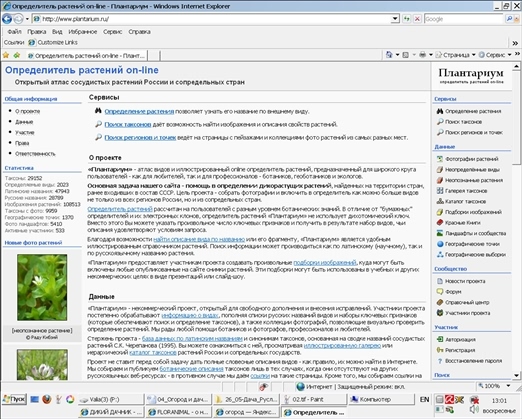
Task: Click the browser Back arrow button
Action: click(x=7, y=19)
